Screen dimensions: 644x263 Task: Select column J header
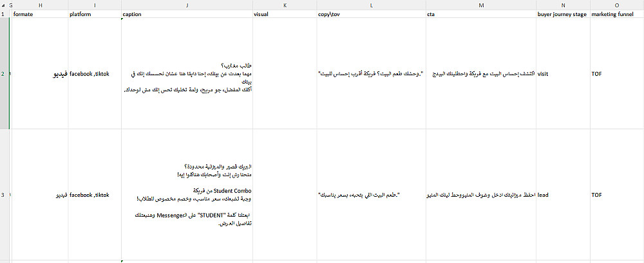pyautogui.click(x=187, y=5)
